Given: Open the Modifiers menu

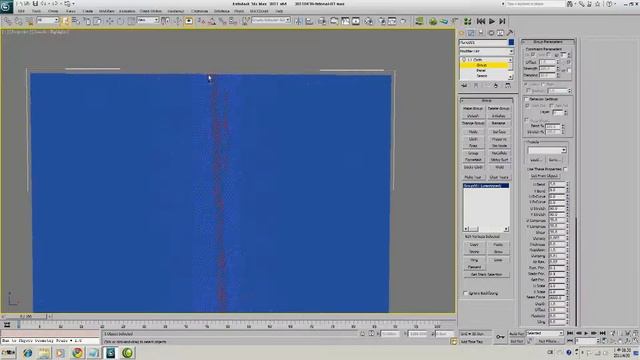Looking at the screenshot, I should click(x=107, y=11).
